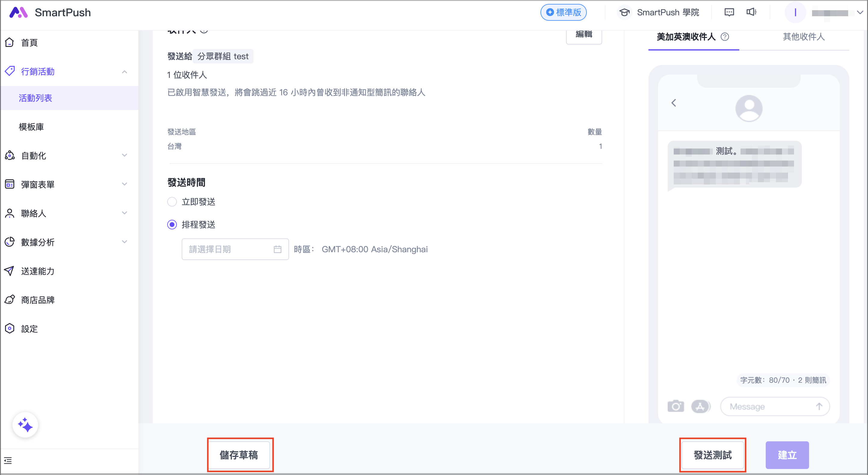The image size is (868, 475).
Task: Open the message chat icon in header
Action: click(x=729, y=12)
